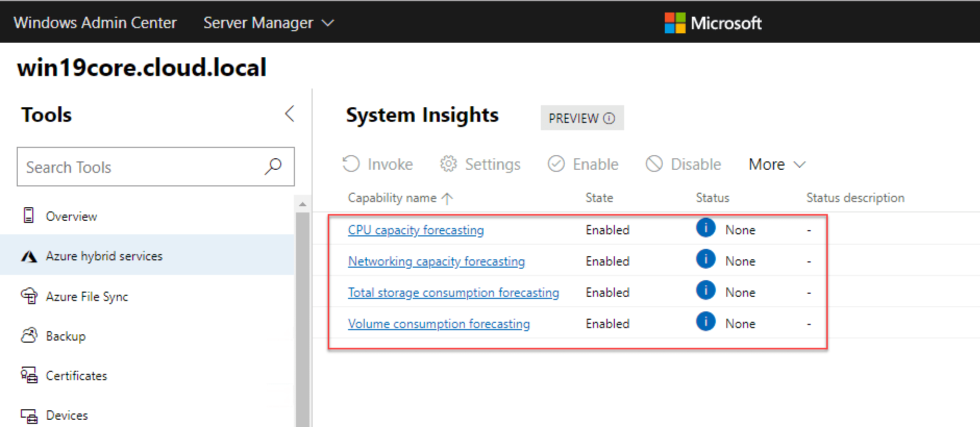Click the Disable circle-slash icon

(654, 164)
